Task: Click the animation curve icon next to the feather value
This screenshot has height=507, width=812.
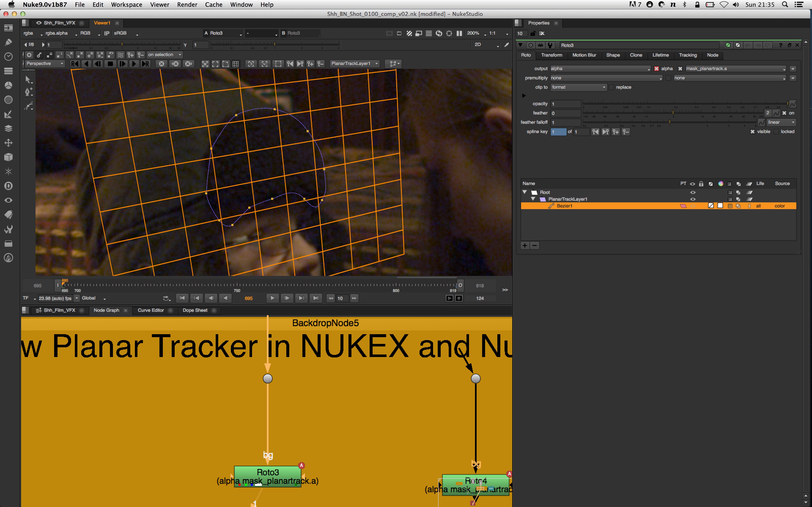Action: pyautogui.click(x=777, y=113)
